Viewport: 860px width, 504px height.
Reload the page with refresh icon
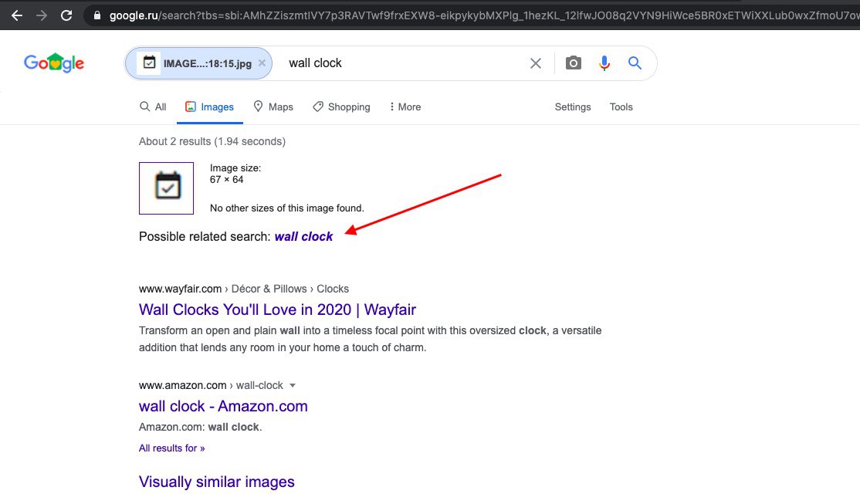66,15
